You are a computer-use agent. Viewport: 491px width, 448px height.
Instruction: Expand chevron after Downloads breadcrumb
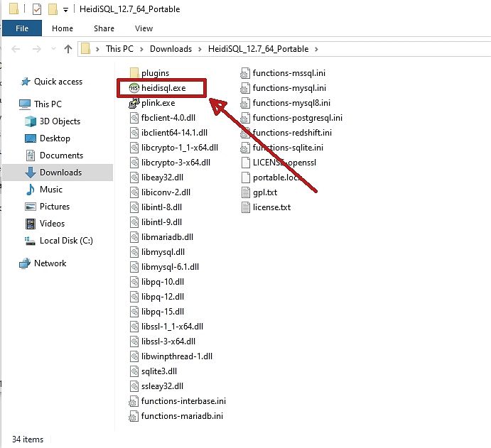pyautogui.click(x=200, y=49)
